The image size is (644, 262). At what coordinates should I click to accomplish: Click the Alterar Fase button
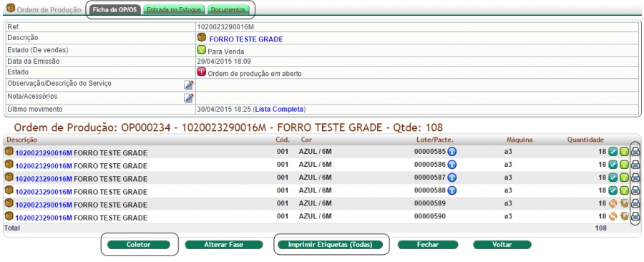click(x=223, y=245)
